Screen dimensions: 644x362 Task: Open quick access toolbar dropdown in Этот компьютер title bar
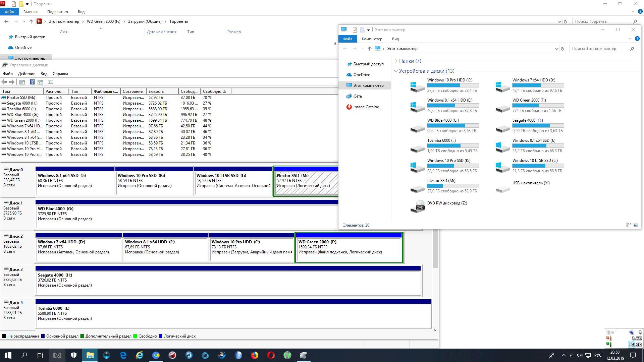[x=368, y=30]
